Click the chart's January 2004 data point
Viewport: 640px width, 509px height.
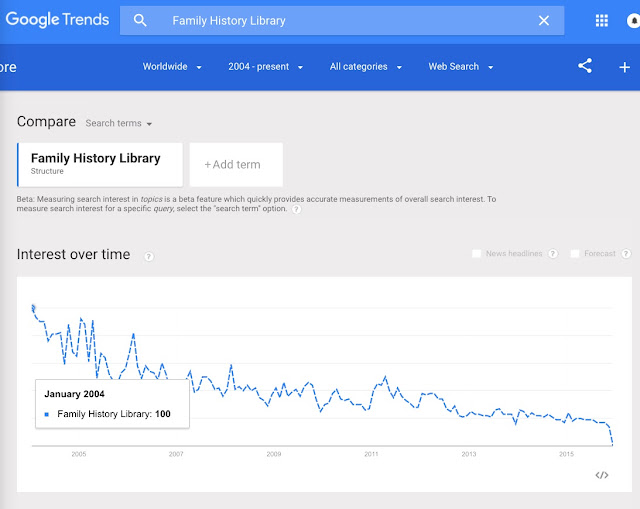[x=33, y=307]
